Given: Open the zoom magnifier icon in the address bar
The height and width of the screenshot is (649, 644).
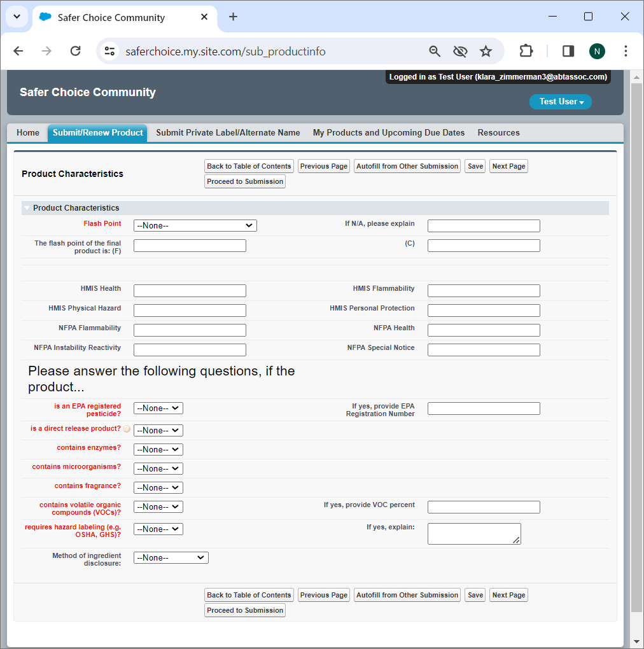Looking at the screenshot, I should [x=434, y=51].
